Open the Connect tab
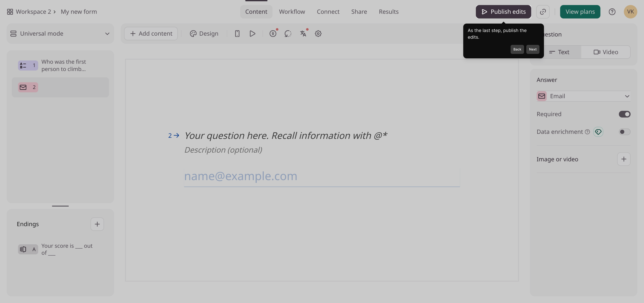Image resolution: width=644 pixels, height=303 pixels. pos(328,12)
